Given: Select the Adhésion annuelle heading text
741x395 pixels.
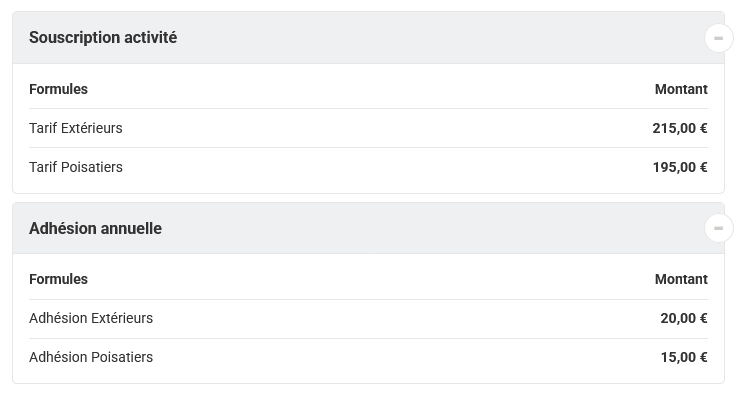Looking at the screenshot, I should [x=95, y=228].
